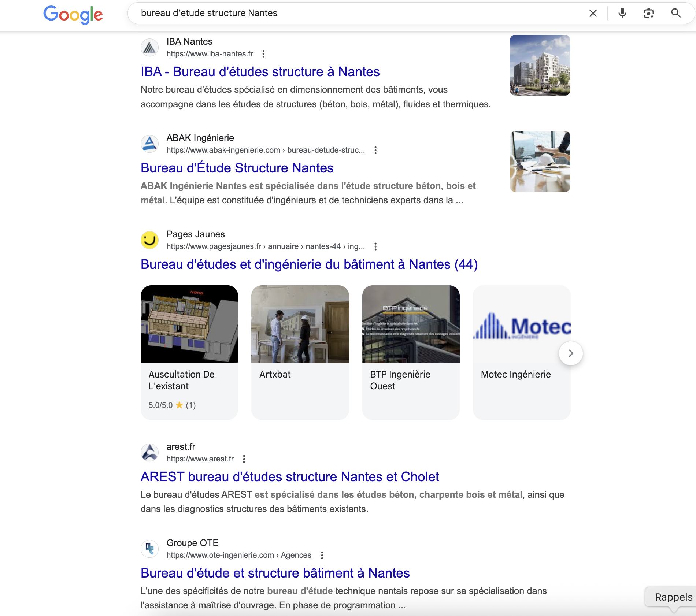Image resolution: width=696 pixels, height=616 pixels.
Task: Open more options for Pages Jaunes result
Action: pos(375,246)
